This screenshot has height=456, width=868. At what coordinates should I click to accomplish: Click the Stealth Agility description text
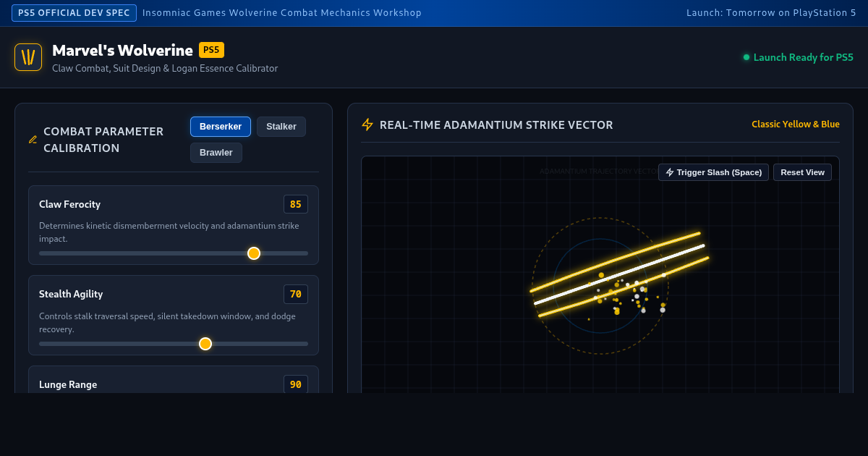click(167, 323)
